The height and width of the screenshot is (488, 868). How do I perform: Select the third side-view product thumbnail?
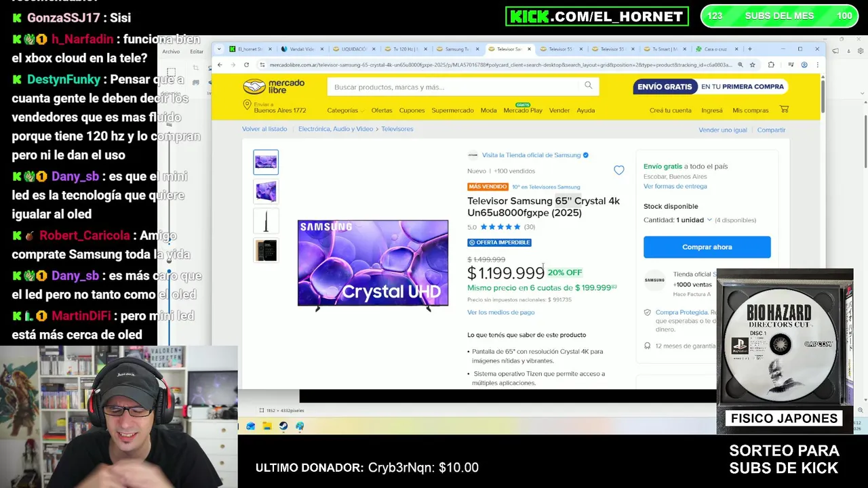[266, 221]
